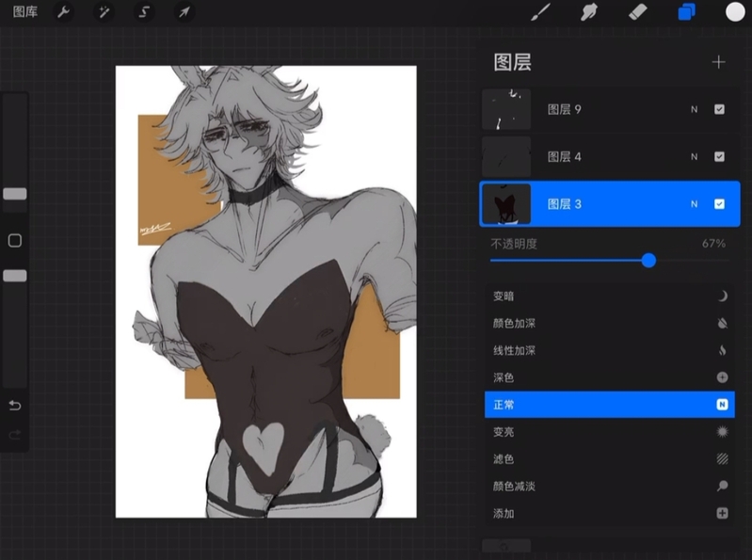Choose 正常 blend mode
This screenshot has height=560, width=752.
610,405
